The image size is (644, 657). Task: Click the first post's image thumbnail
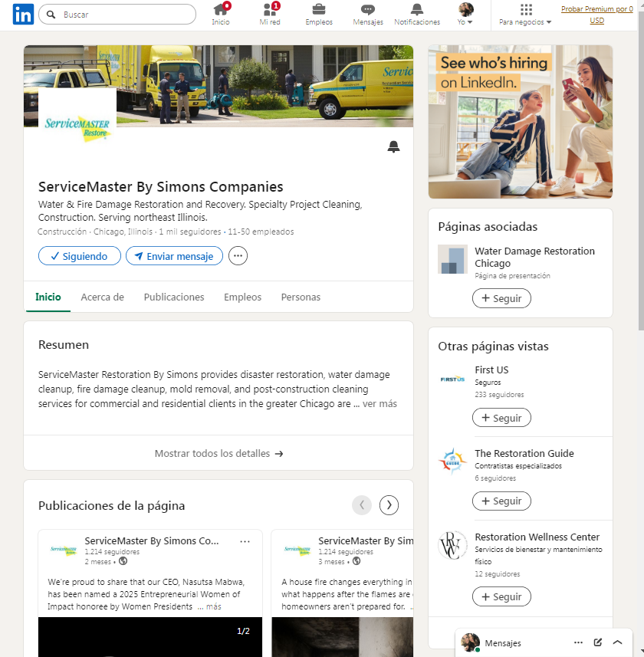tap(150, 637)
